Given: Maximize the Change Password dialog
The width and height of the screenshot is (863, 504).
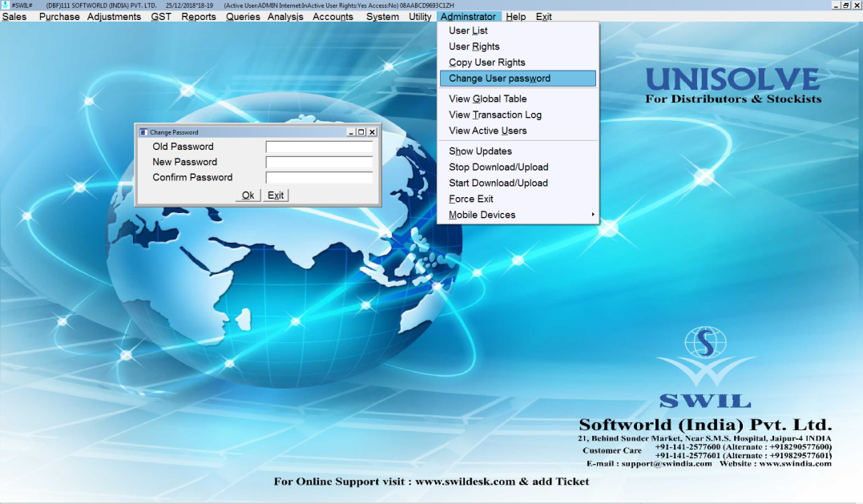Looking at the screenshot, I should click(x=361, y=132).
